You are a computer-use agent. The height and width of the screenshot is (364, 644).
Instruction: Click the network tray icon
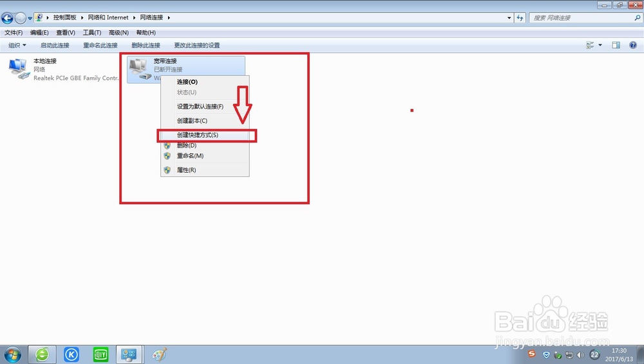(569, 355)
